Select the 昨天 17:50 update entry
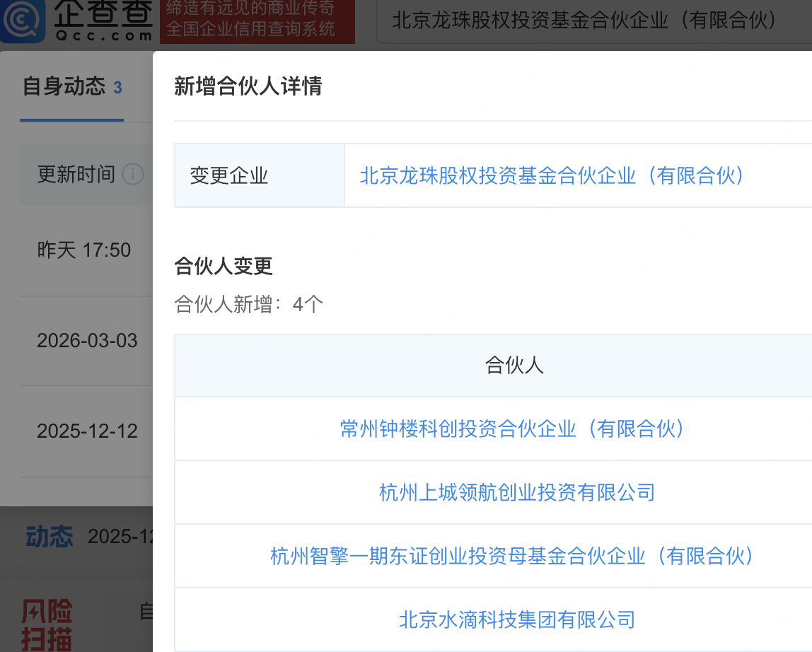 (84, 250)
